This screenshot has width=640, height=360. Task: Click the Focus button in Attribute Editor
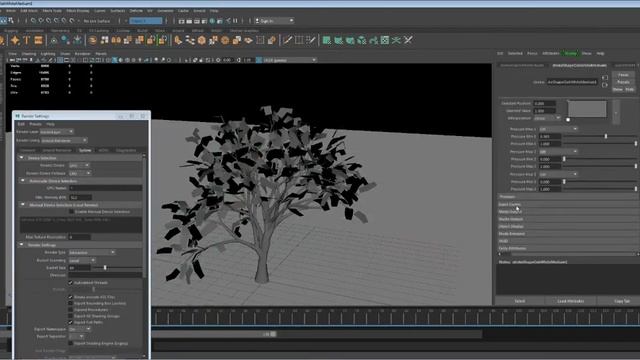pyautogui.click(x=623, y=75)
